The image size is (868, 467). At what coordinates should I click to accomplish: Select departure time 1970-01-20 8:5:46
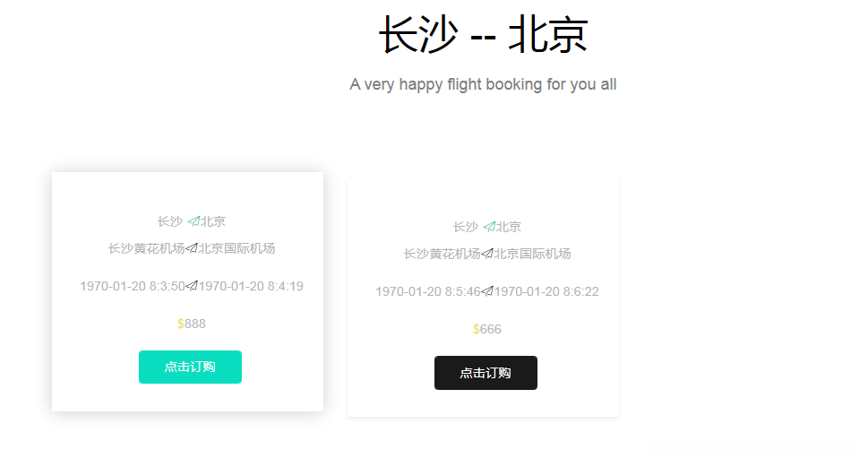(x=428, y=292)
